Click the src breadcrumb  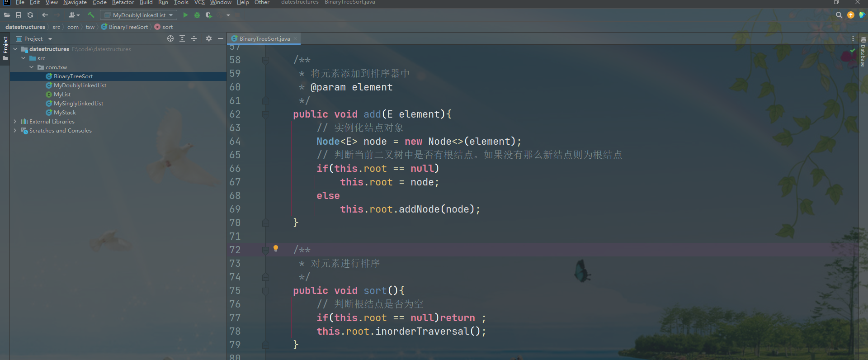pos(56,27)
